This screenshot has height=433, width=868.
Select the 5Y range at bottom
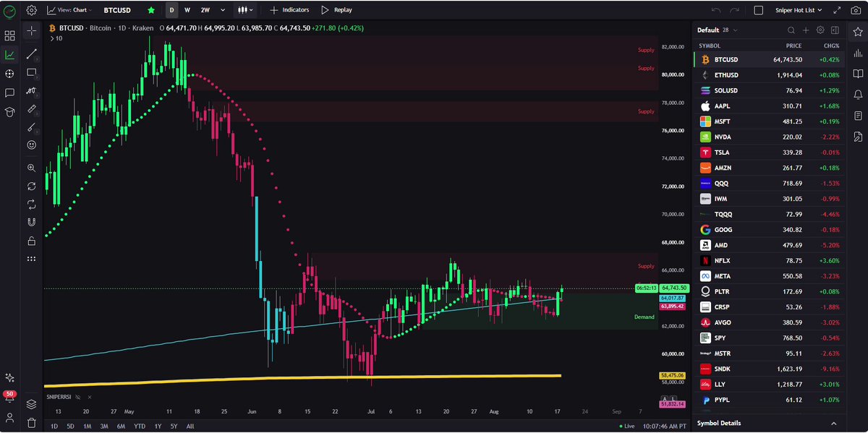click(174, 426)
